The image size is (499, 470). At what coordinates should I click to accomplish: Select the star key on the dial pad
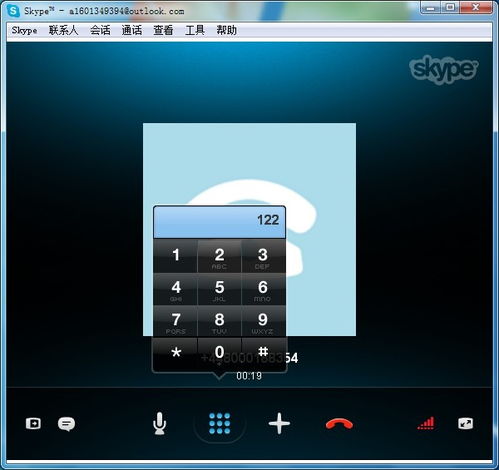click(x=176, y=354)
